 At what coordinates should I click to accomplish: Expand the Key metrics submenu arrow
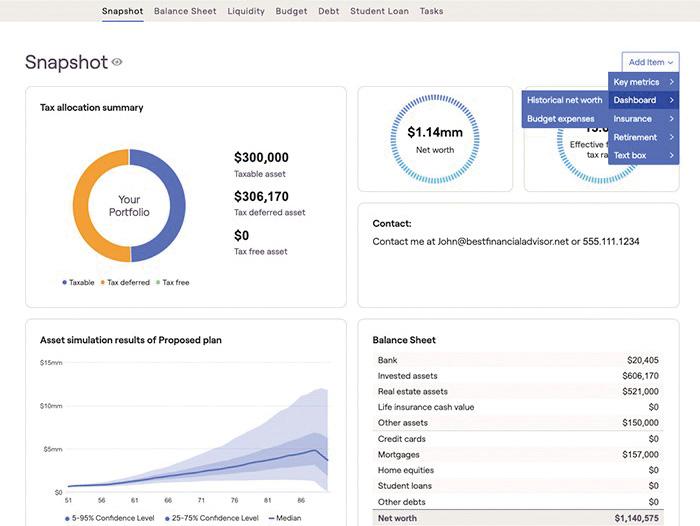pos(671,82)
